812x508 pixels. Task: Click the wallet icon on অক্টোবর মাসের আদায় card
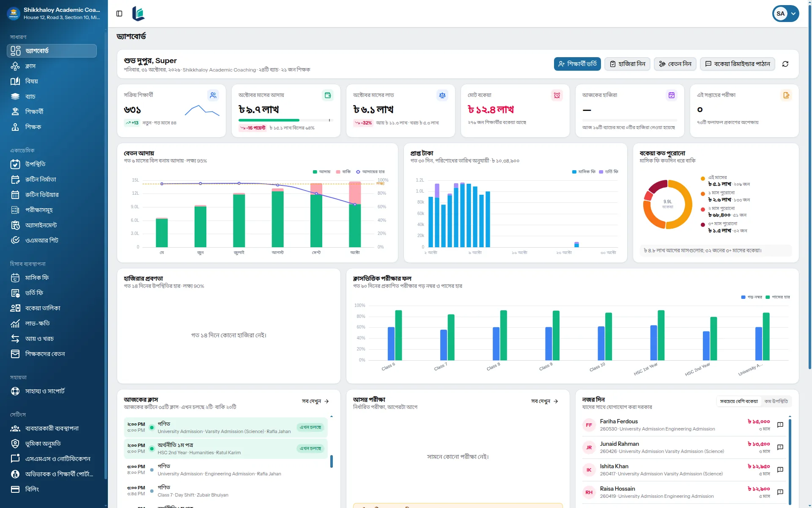pyautogui.click(x=328, y=95)
